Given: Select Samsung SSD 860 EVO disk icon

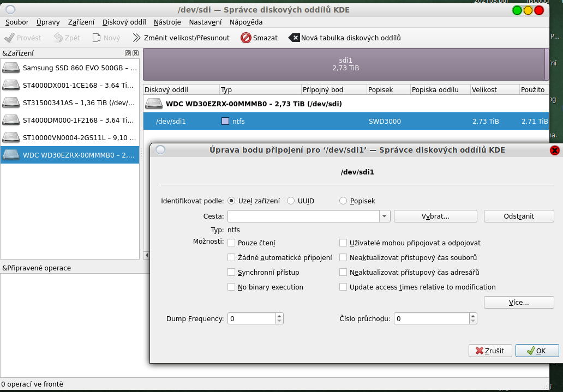Looking at the screenshot, I should (x=11, y=68).
